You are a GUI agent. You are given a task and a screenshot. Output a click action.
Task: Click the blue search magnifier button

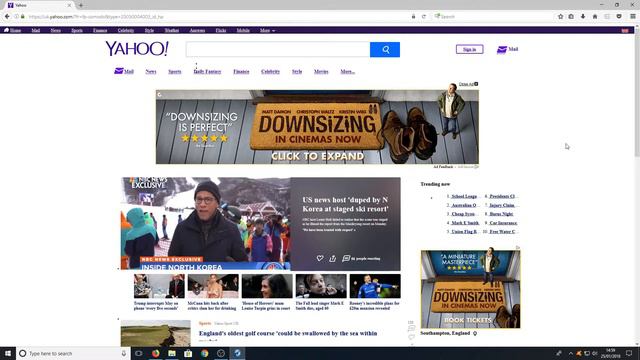pyautogui.click(x=385, y=50)
